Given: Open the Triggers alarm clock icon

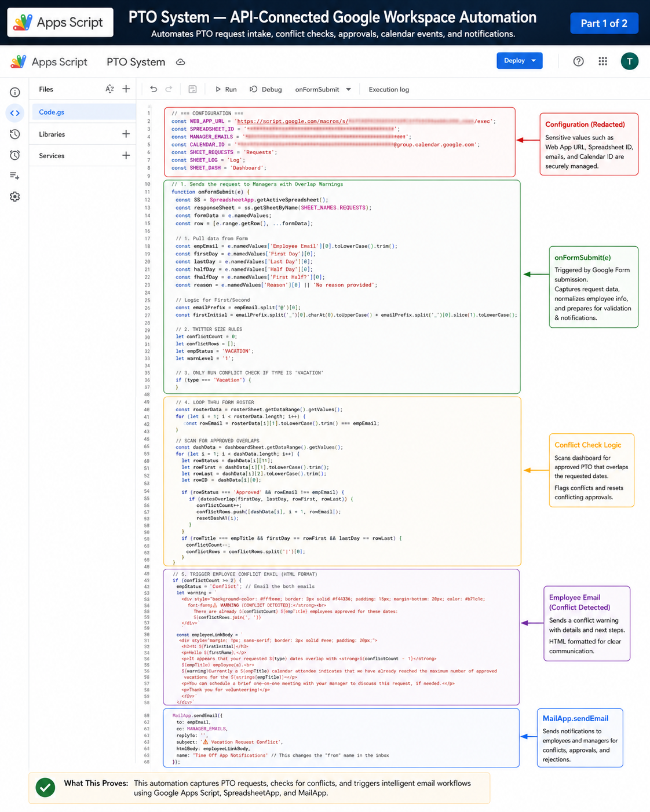Looking at the screenshot, I should [x=15, y=155].
